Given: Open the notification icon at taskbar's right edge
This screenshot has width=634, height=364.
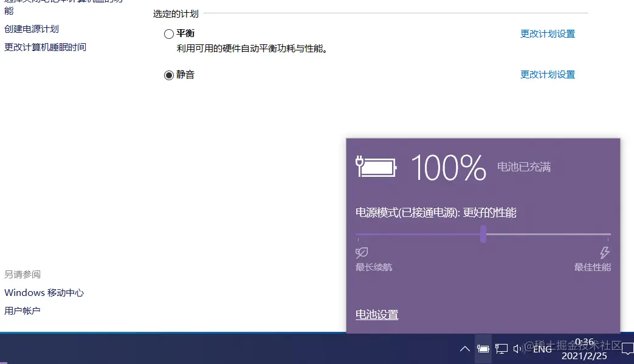Looking at the screenshot, I should [x=627, y=349].
